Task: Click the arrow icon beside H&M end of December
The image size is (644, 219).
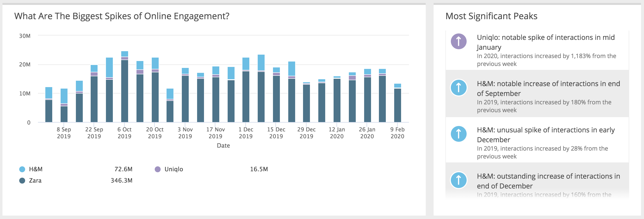Action: pyautogui.click(x=458, y=180)
